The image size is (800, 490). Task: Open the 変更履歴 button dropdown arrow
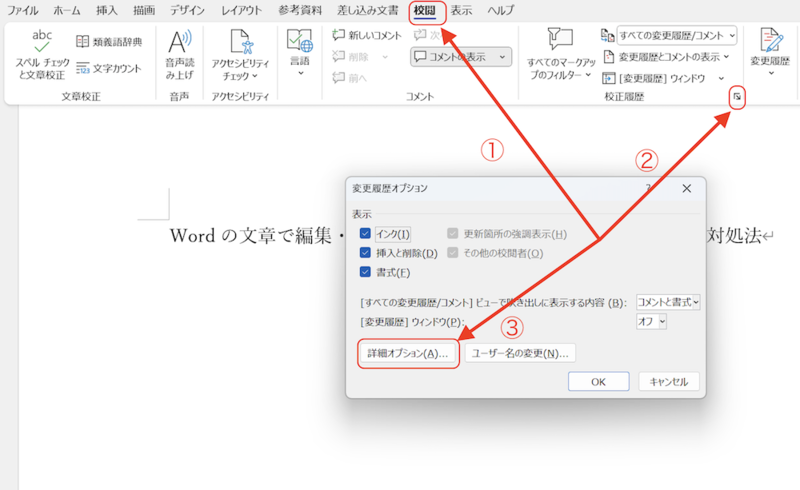(x=771, y=74)
